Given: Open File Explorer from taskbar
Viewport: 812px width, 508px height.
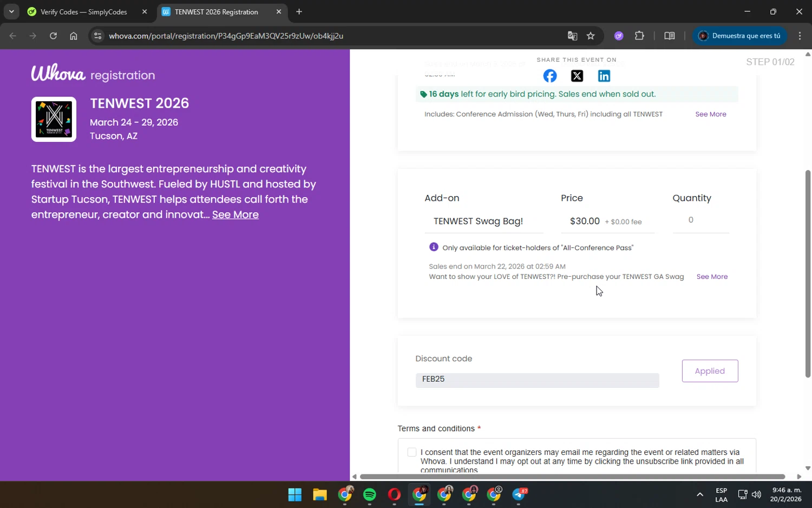Looking at the screenshot, I should click(x=320, y=494).
